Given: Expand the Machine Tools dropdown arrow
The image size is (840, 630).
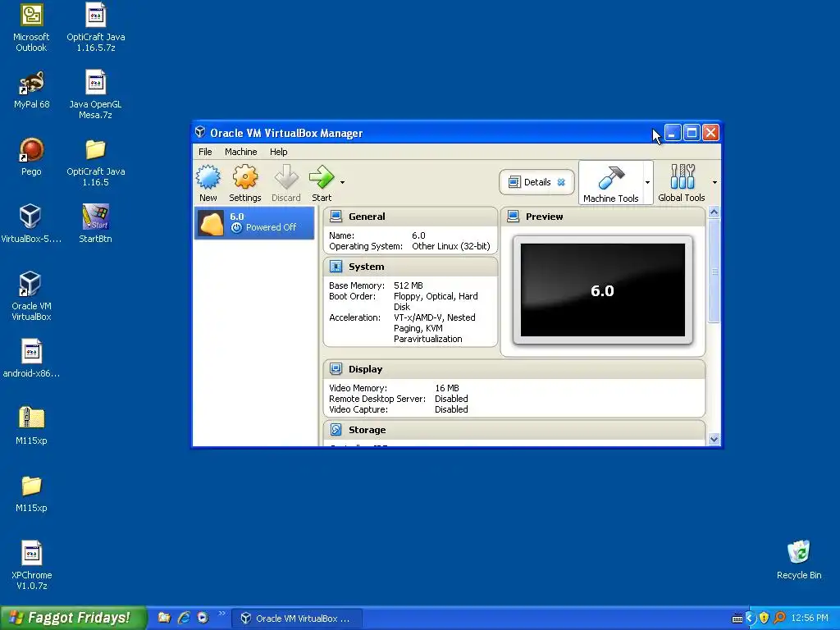Looking at the screenshot, I should [647, 183].
